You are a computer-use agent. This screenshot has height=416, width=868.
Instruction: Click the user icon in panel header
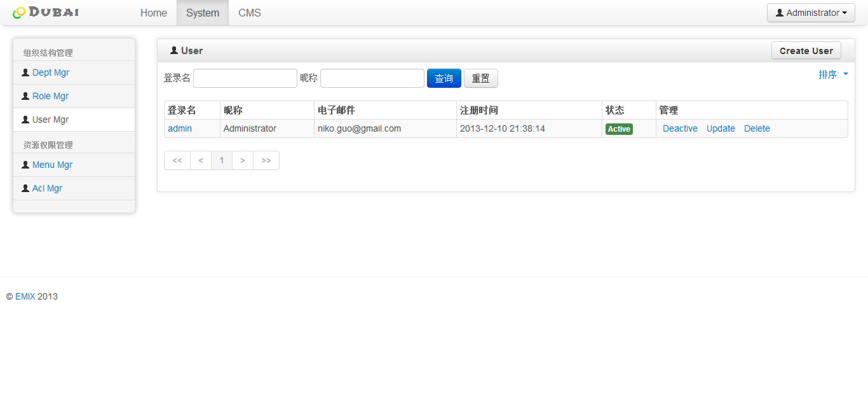pos(174,50)
